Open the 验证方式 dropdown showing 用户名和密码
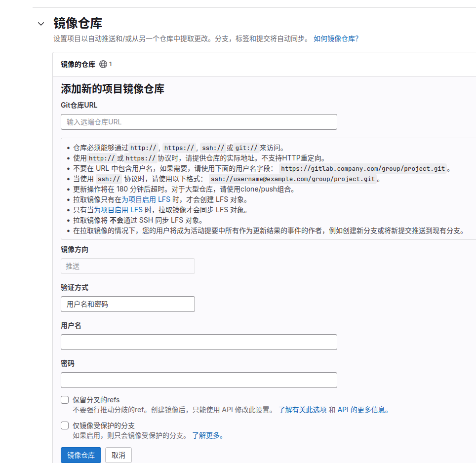Viewport: 476px width, 463px height. tap(128, 304)
